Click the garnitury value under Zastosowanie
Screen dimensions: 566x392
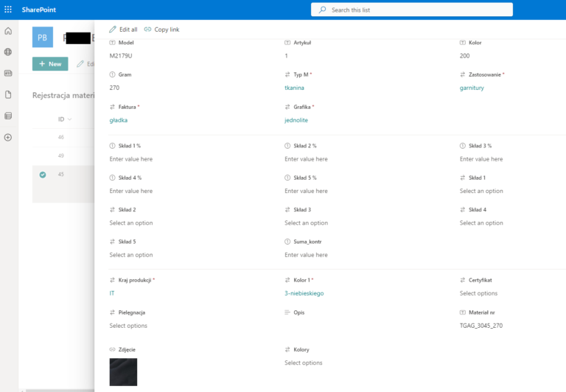[x=472, y=88]
